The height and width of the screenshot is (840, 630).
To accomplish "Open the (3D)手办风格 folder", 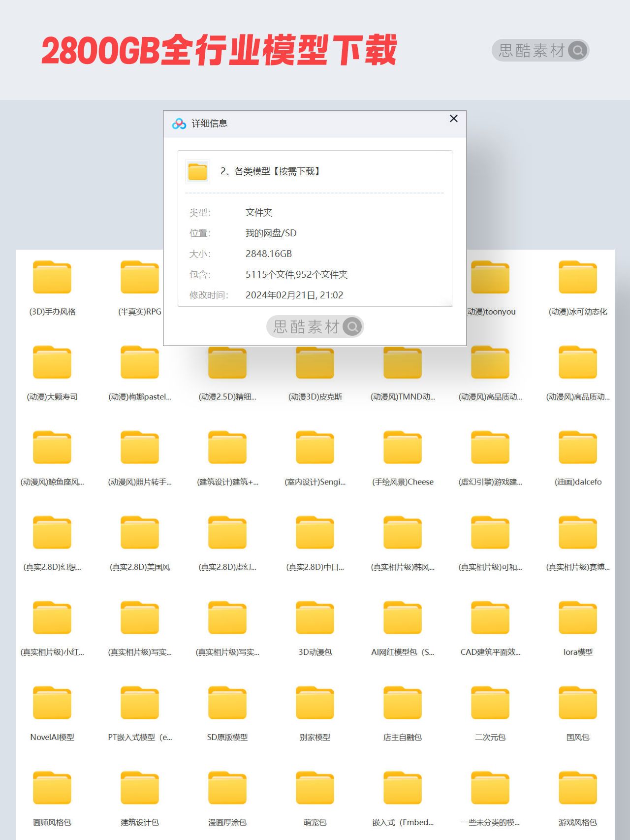I will [52, 277].
